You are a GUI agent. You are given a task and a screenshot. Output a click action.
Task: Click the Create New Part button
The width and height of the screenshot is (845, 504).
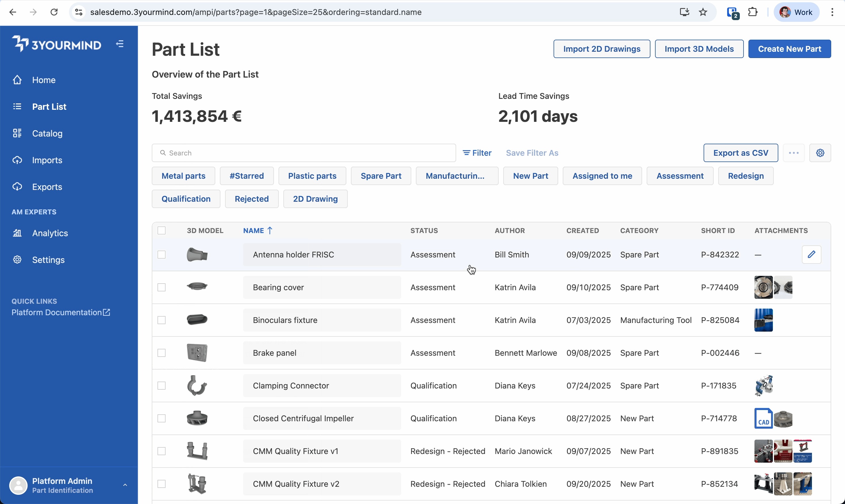click(x=789, y=49)
